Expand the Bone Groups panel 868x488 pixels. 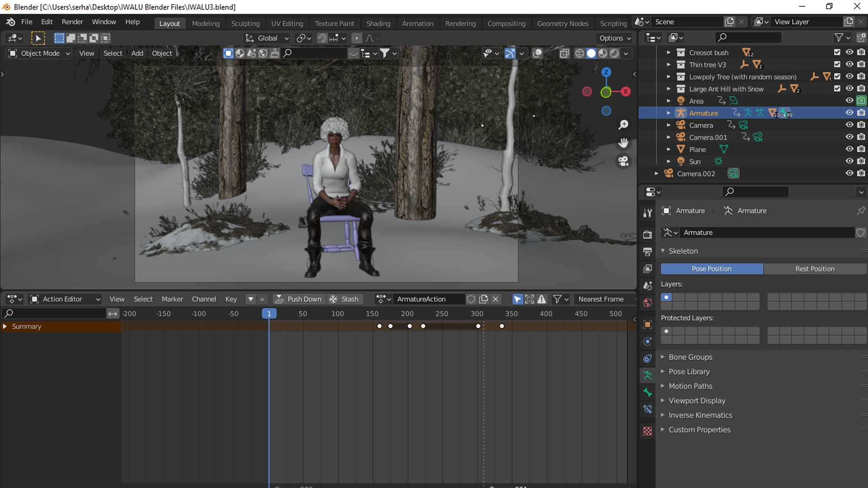tap(690, 357)
